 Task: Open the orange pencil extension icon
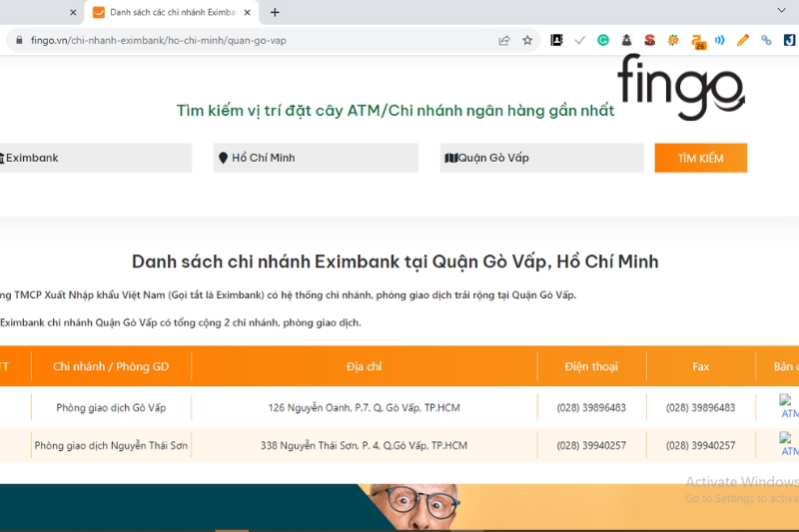click(743, 40)
